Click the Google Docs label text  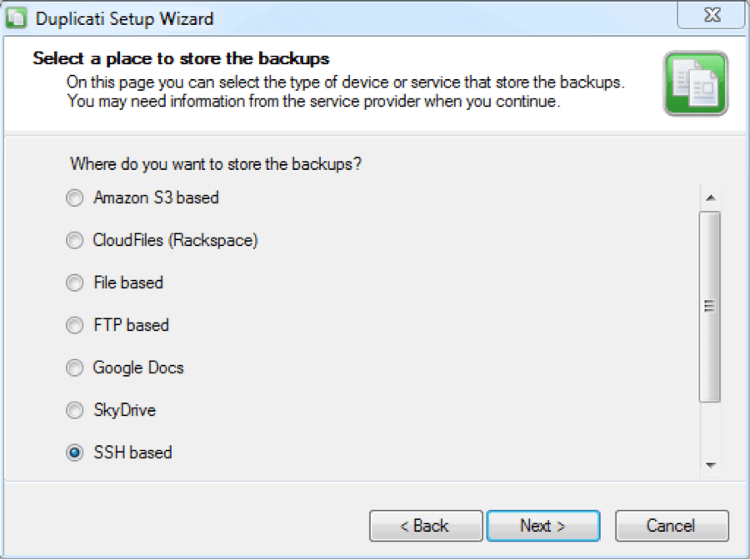pos(138,367)
